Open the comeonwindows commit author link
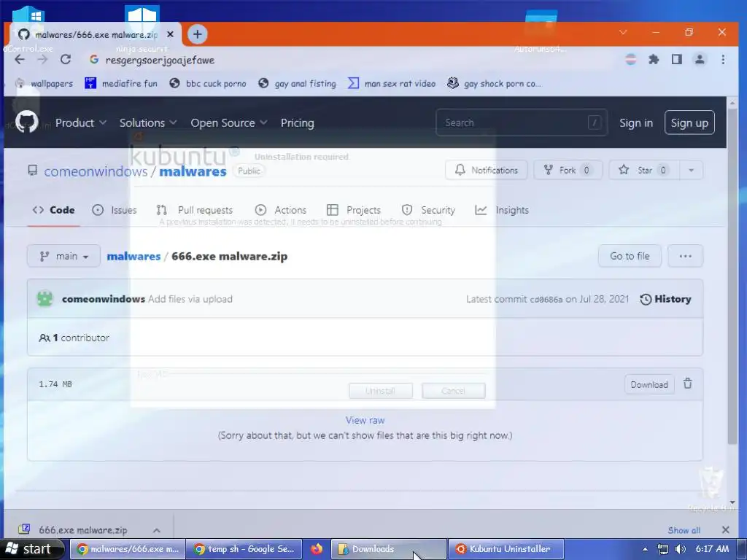 (x=104, y=299)
